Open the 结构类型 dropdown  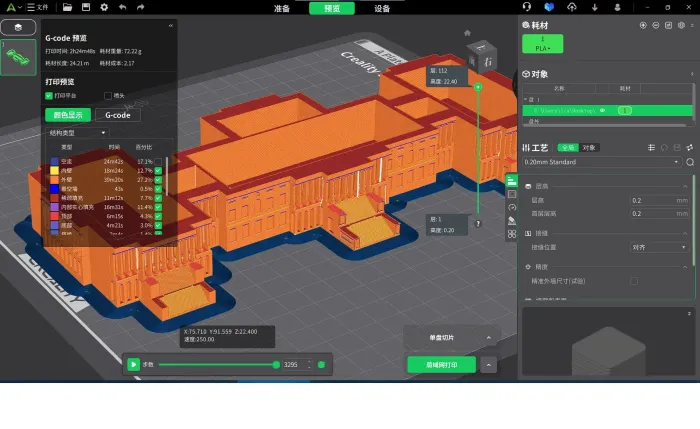pyautogui.click(x=78, y=132)
